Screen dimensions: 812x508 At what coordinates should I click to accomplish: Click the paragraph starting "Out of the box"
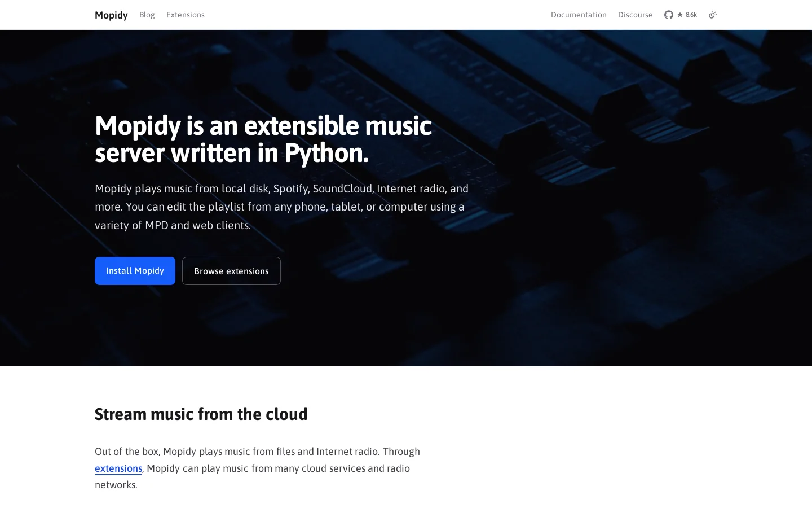(x=258, y=468)
